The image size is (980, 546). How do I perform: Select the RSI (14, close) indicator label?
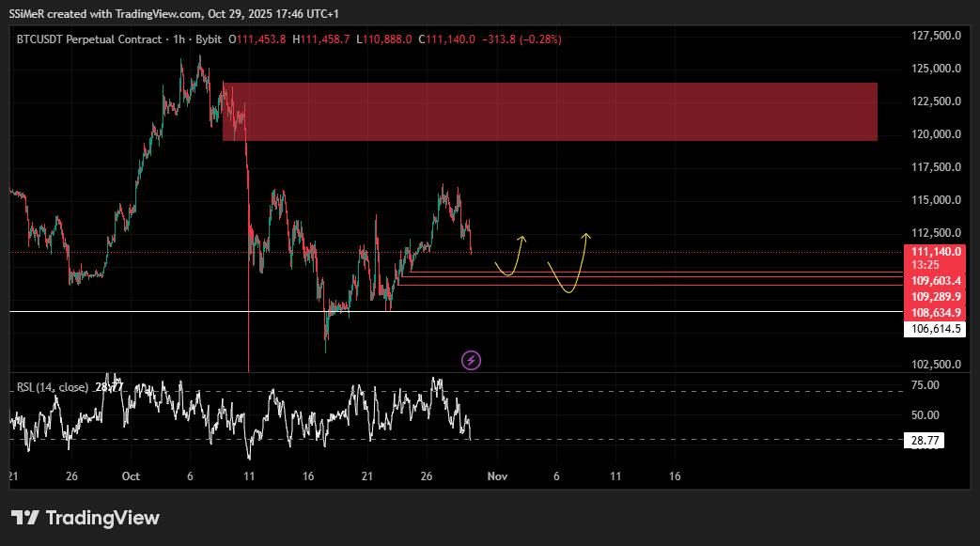tap(52, 384)
